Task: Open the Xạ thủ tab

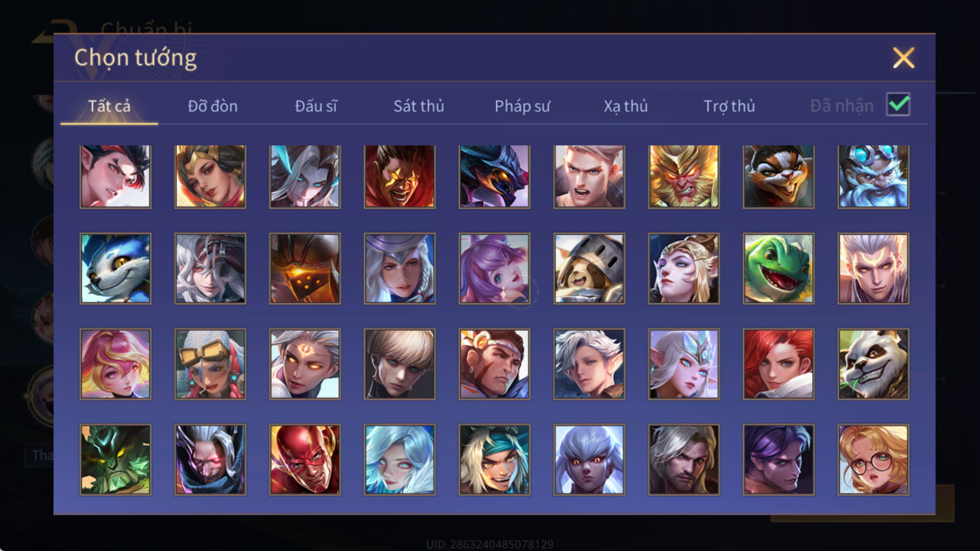Action: [625, 106]
